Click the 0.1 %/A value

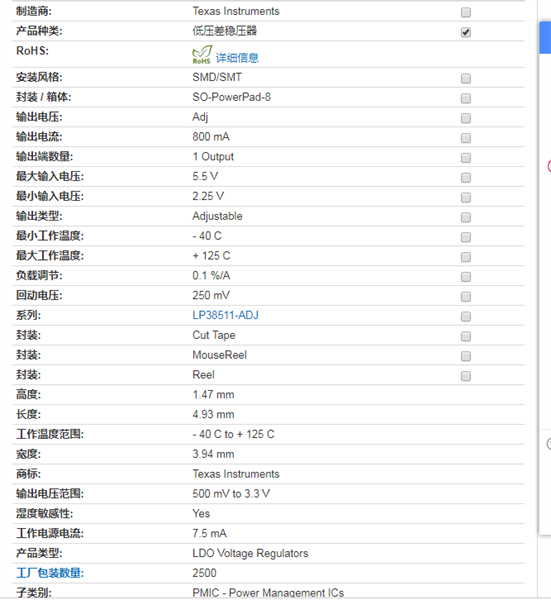tap(211, 276)
